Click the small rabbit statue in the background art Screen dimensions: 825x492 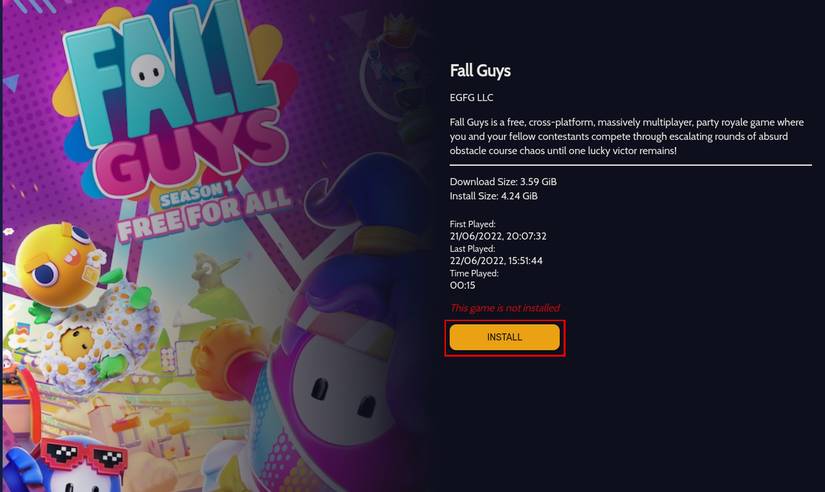click(213, 272)
